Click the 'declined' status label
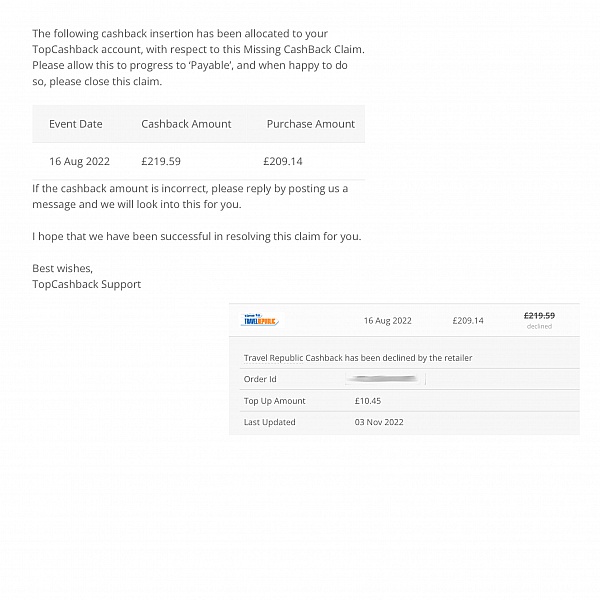600x600 pixels. pos(539,327)
